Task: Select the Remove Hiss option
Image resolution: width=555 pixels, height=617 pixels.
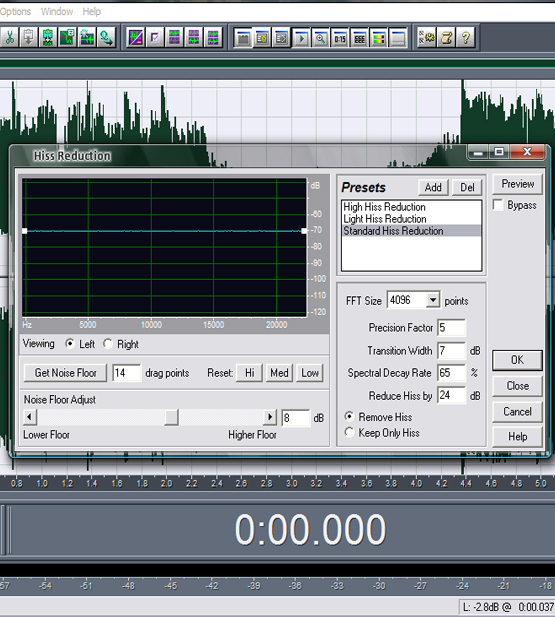Action: (x=349, y=417)
